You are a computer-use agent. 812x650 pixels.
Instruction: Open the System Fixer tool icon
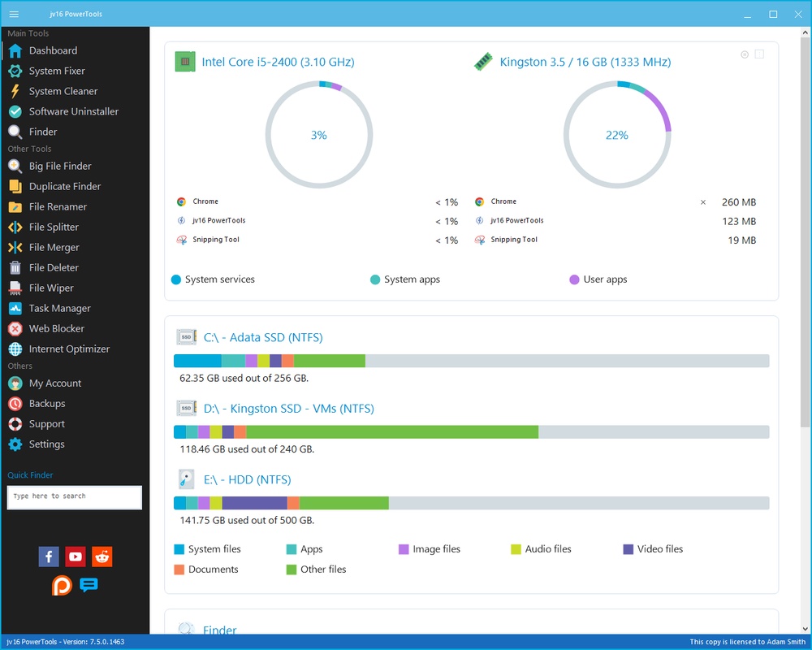click(x=15, y=71)
